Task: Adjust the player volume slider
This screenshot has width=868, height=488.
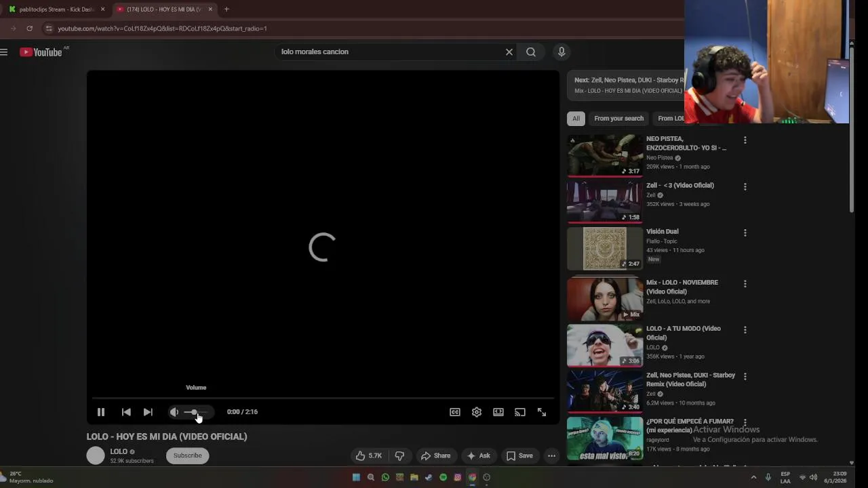Action: tap(196, 412)
